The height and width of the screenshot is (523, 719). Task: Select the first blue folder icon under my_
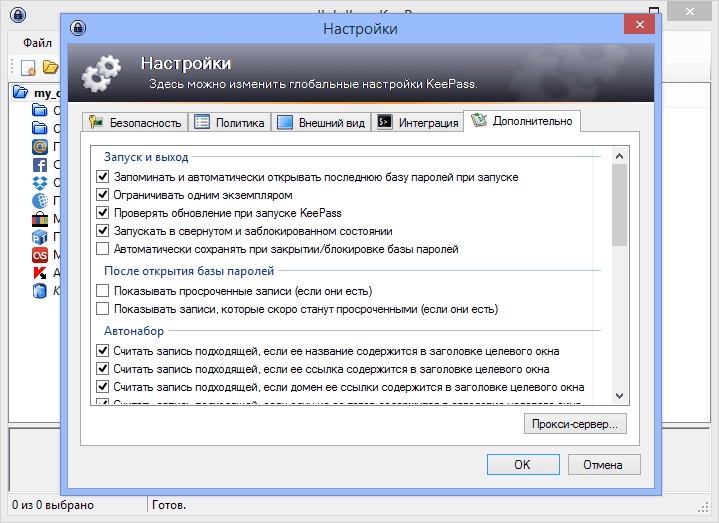click(x=40, y=110)
